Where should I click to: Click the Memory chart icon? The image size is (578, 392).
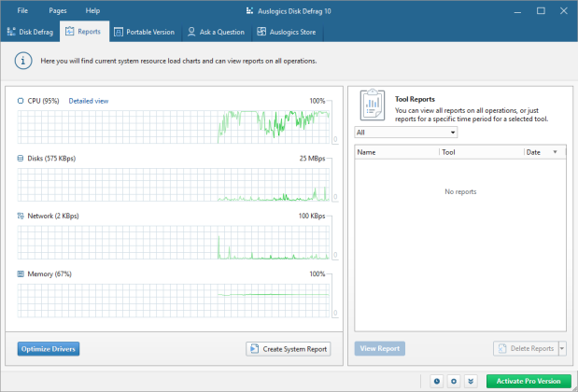pyautogui.click(x=21, y=274)
